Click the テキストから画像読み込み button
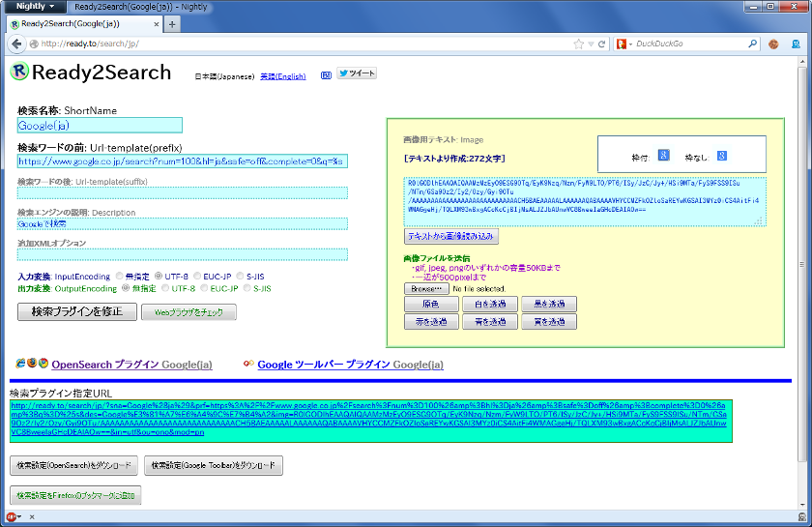 [x=451, y=236]
